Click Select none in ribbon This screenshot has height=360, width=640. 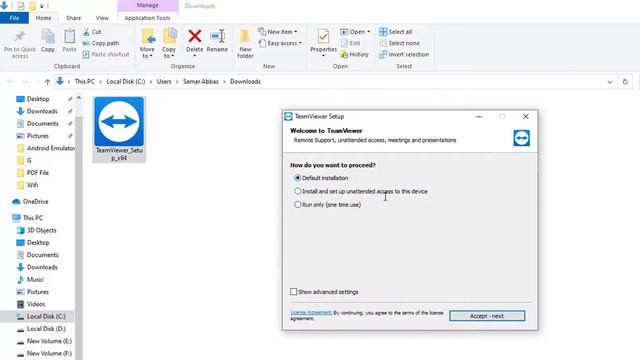click(x=399, y=43)
